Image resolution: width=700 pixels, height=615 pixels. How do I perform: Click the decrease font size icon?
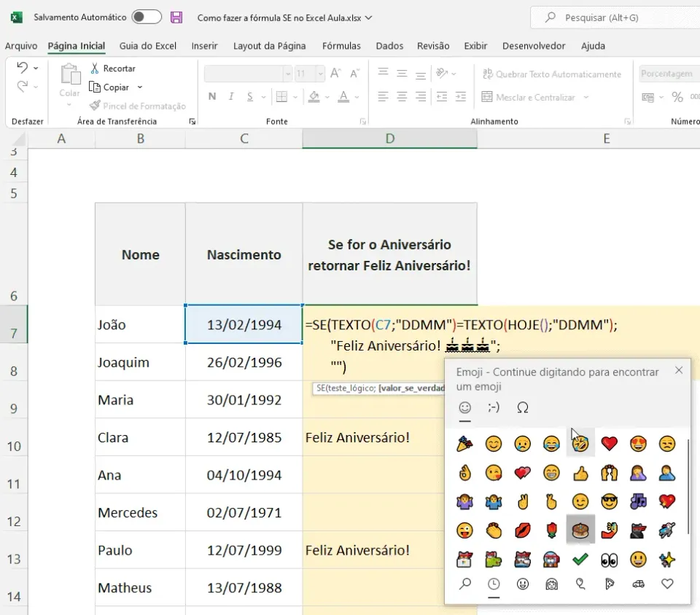point(354,73)
